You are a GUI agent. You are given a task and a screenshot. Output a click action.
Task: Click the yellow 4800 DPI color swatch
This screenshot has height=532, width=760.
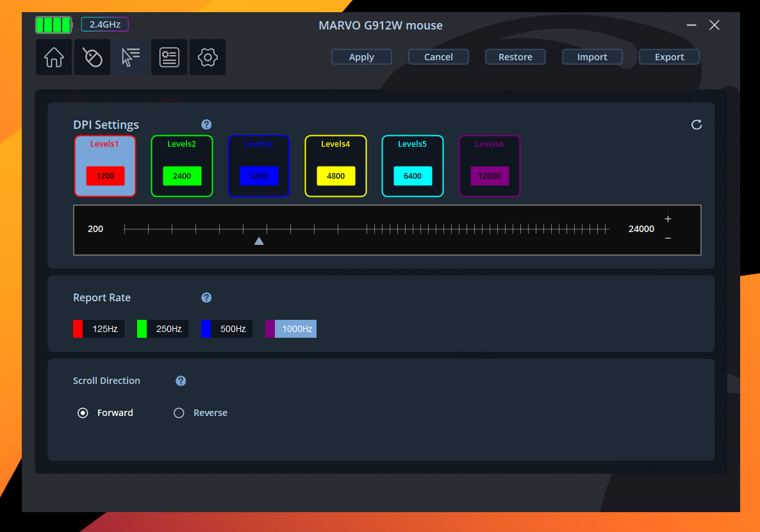click(x=336, y=176)
